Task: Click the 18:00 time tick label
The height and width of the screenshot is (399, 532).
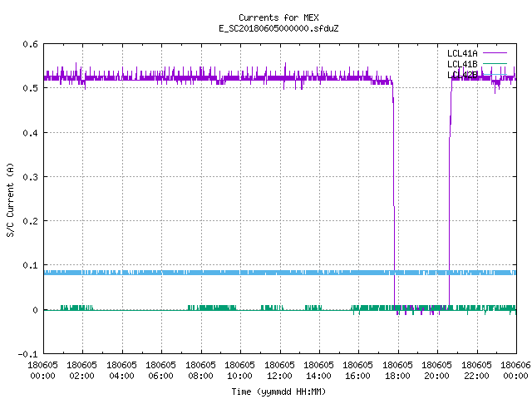Action: click(397, 376)
